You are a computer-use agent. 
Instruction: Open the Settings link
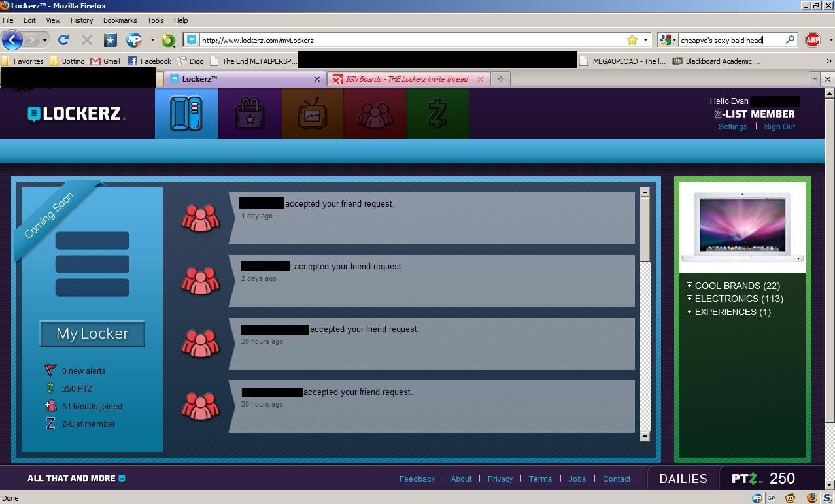(732, 127)
